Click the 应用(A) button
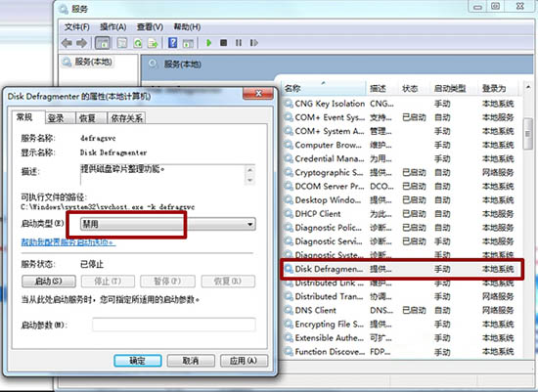The image size is (538, 392). pos(244,361)
